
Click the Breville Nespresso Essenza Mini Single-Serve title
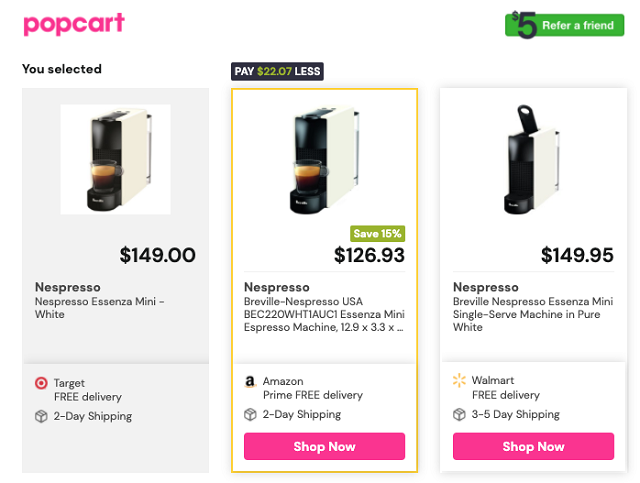pos(533,307)
